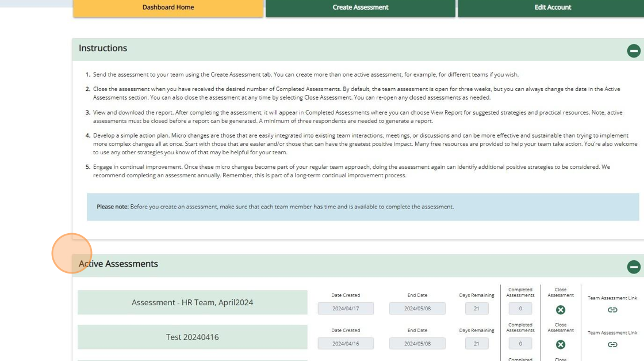Open the Edit Account tab

552,7
